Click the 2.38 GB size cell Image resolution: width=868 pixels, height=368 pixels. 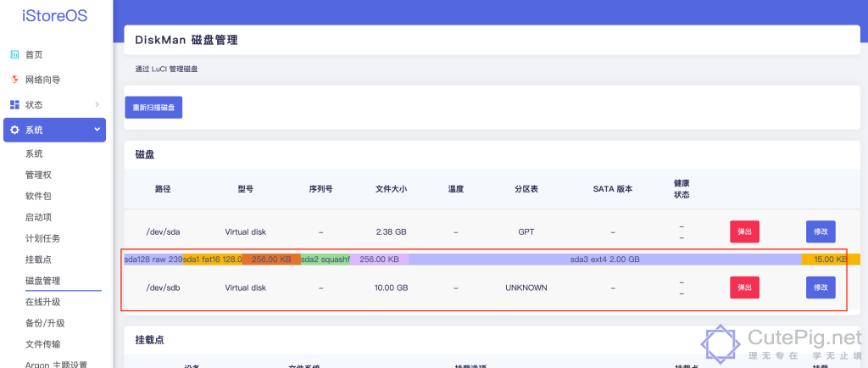(x=390, y=231)
